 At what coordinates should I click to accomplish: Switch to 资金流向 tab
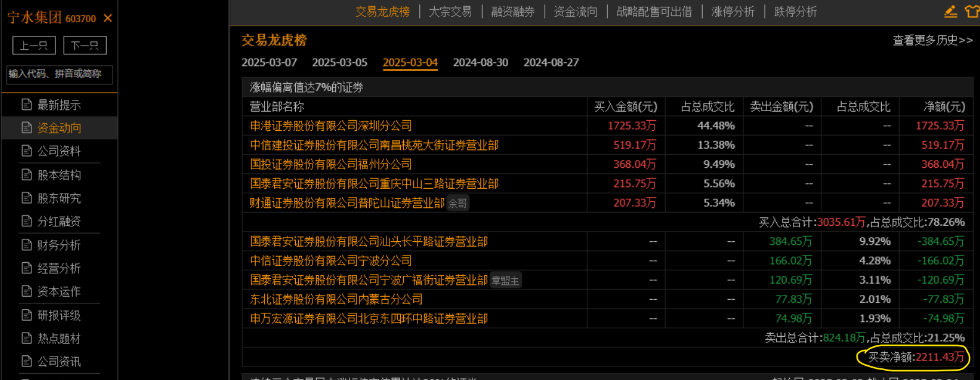[576, 12]
